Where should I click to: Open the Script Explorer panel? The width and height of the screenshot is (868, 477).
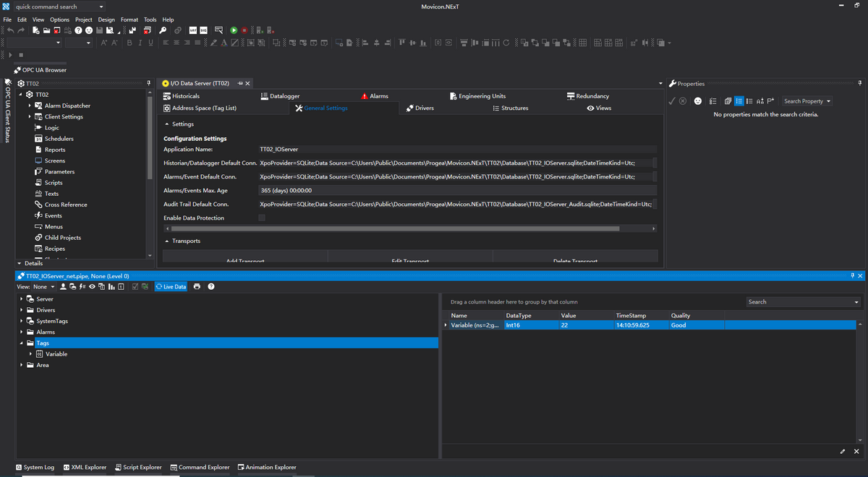(138, 468)
